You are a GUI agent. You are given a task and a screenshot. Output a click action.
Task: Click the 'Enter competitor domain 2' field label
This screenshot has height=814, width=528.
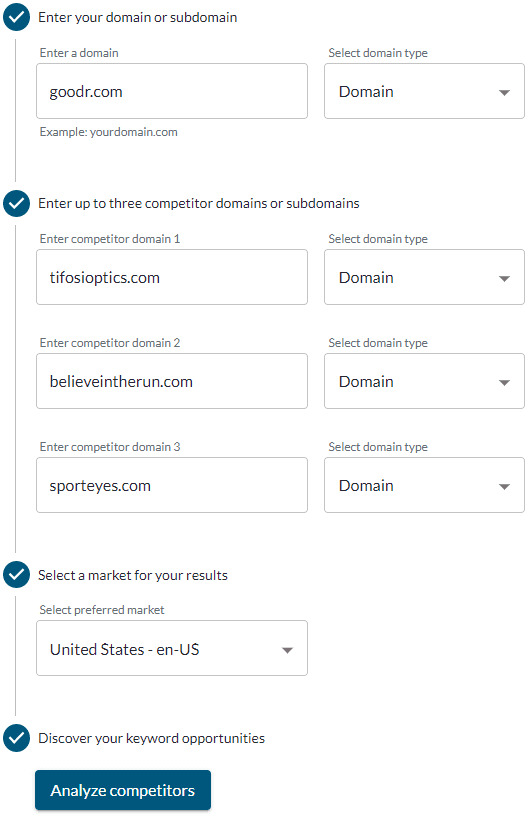110,343
